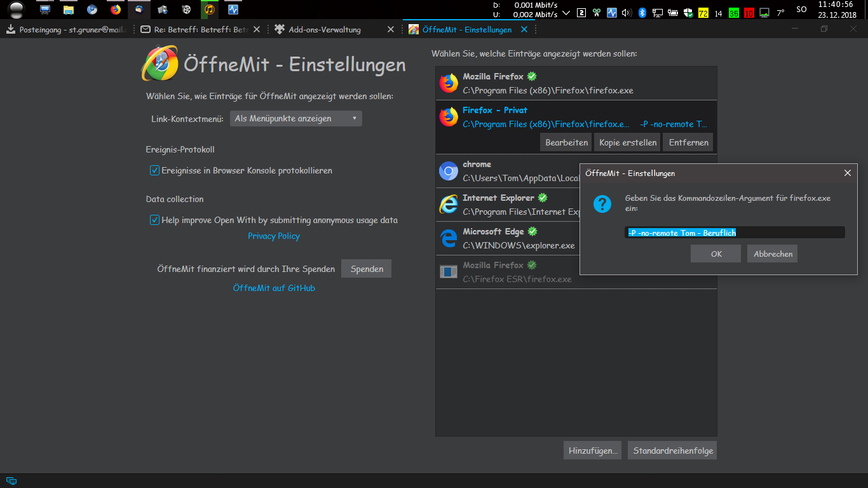Click Kopie erstellen button
Viewport: 868px width, 488px height.
click(628, 142)
